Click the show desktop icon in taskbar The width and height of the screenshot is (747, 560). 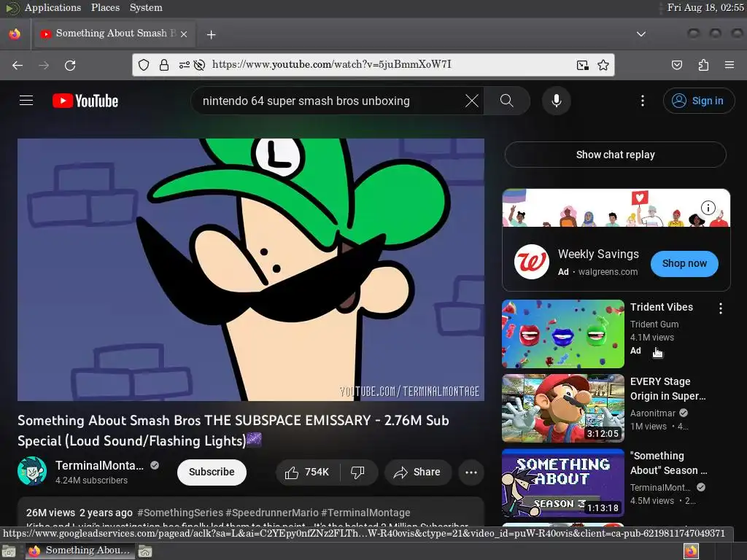(9, 551)
